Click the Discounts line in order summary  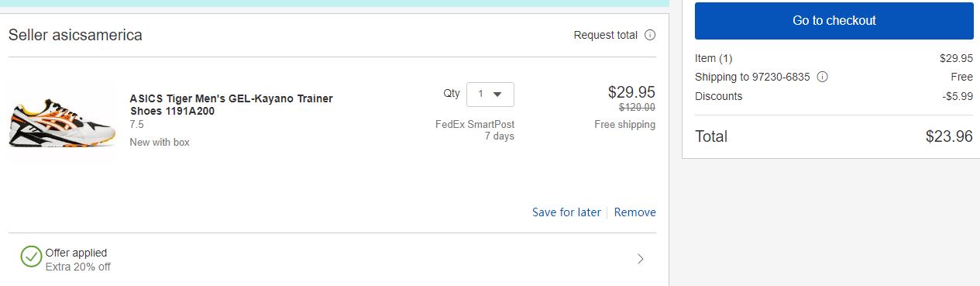834,96
